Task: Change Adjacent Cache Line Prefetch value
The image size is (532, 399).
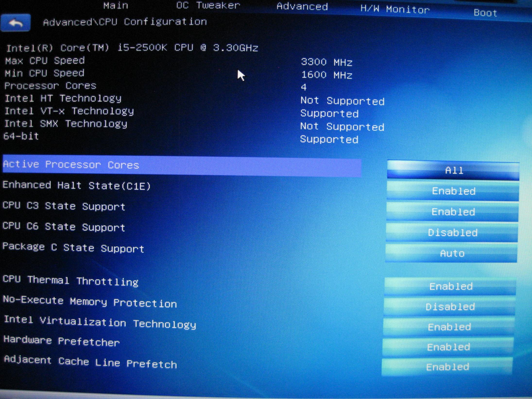Action: (x=447, y=367)
